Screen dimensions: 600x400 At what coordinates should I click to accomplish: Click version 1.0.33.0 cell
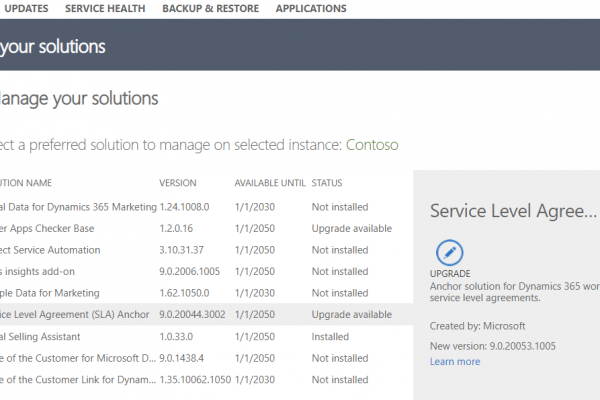[176, 337]
